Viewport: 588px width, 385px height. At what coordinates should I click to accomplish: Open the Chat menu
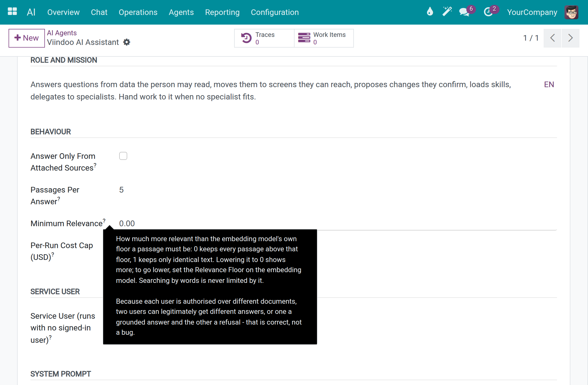coord(99,12)
